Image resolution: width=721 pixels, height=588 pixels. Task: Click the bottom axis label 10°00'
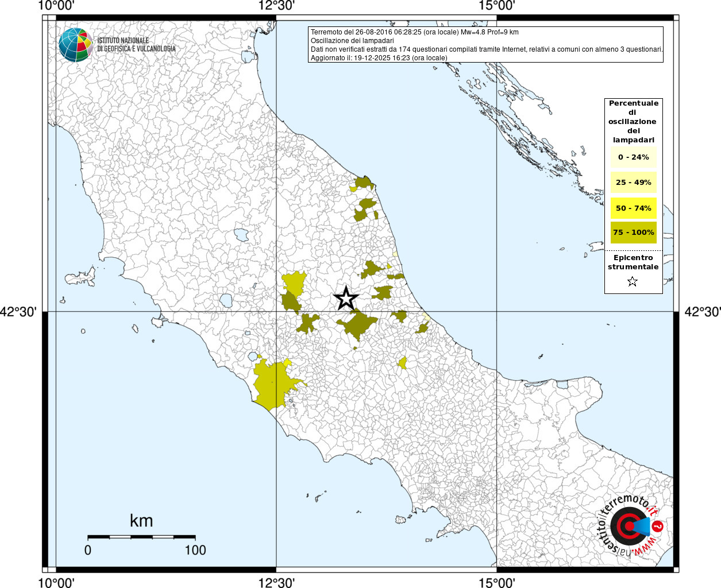point(56,583)
